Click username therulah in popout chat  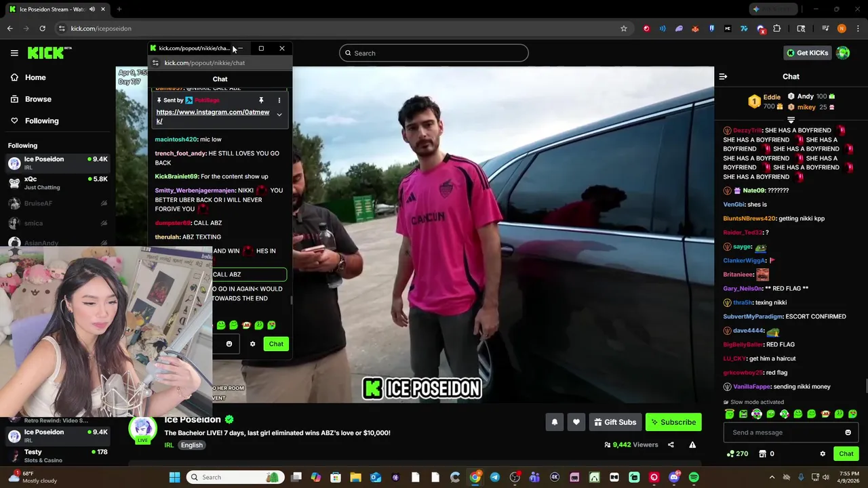click(167, 237)
